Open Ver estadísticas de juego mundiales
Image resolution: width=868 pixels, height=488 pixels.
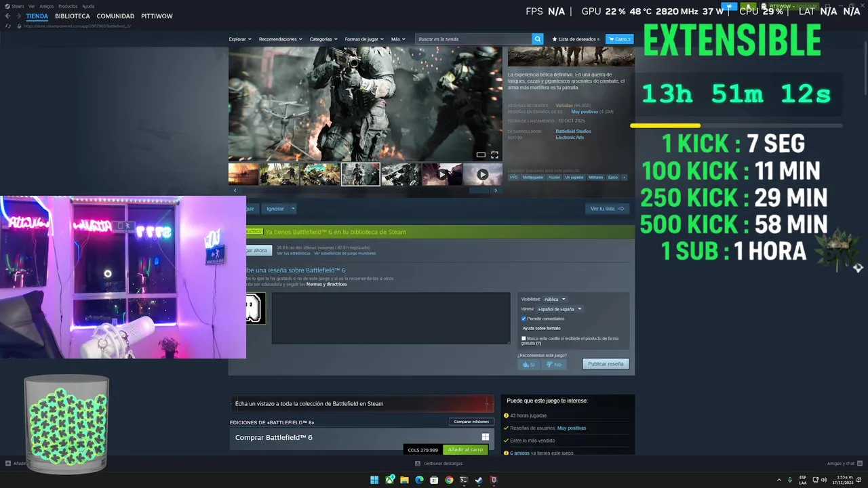coord(344,253)
